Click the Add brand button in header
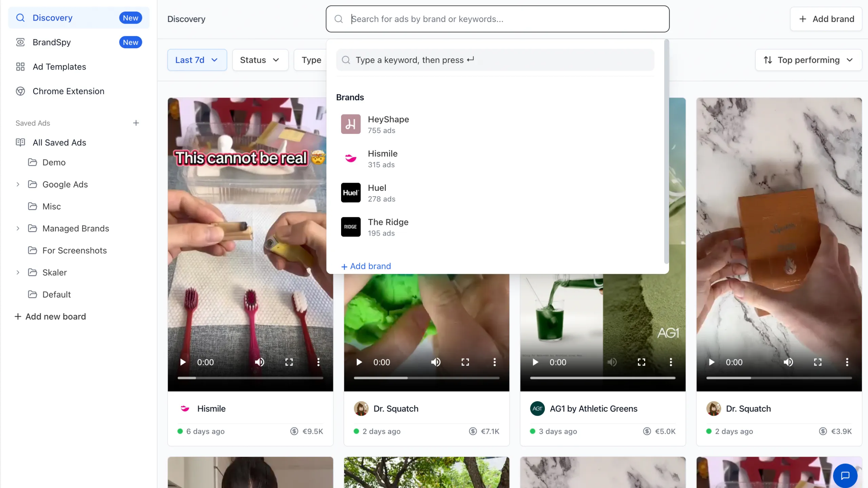Viewport: 868px width, 488px height. click(x=826, y=19)
